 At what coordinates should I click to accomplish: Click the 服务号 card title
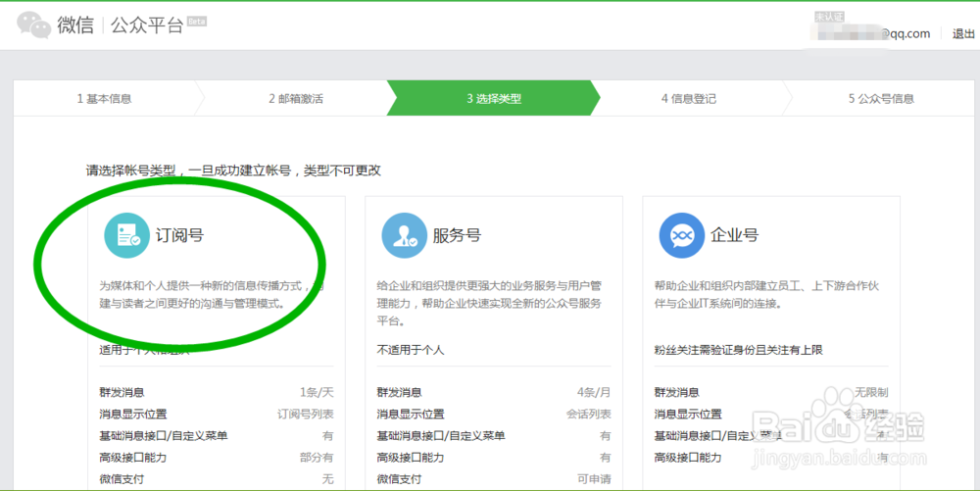coord(457,235)
